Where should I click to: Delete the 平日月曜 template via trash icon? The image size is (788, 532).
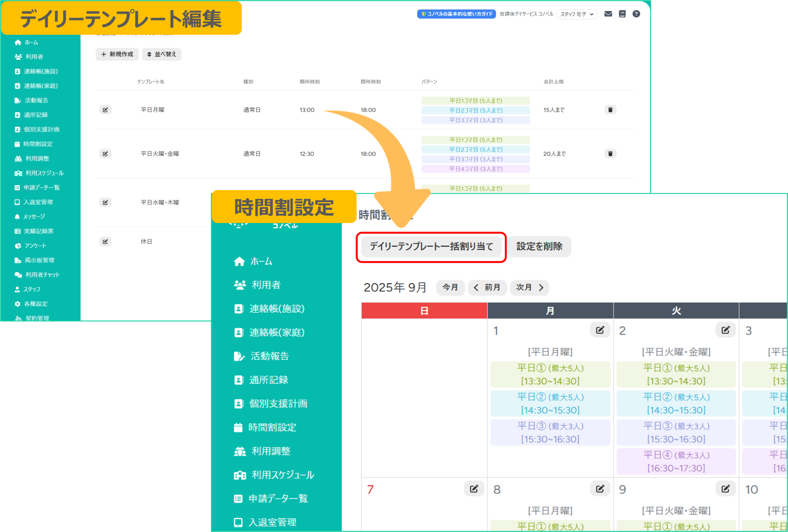[x=610, y=110]
